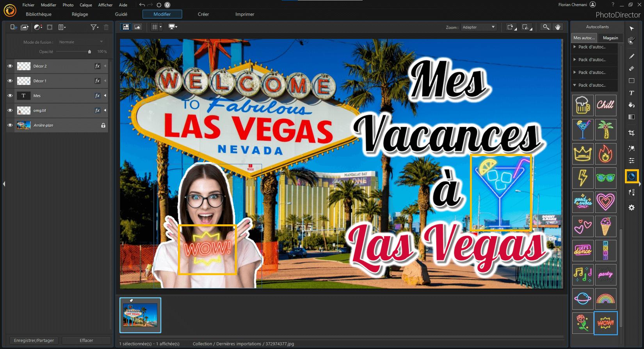Click the lock icon on Arrière-plan layer
644x349 pixels.
[x=103, y=125]
